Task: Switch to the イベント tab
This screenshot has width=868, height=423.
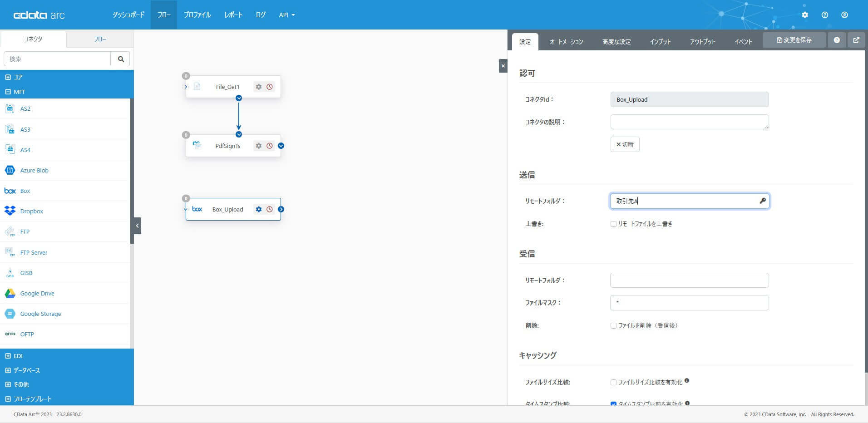Action: point(744,42)
